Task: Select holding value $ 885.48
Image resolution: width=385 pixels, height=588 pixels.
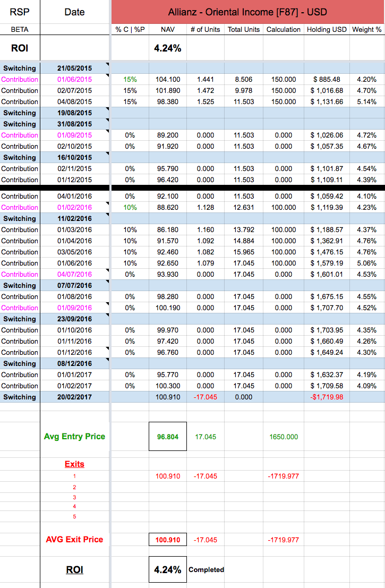Action: pyautogui.click(x=327, y=80)
